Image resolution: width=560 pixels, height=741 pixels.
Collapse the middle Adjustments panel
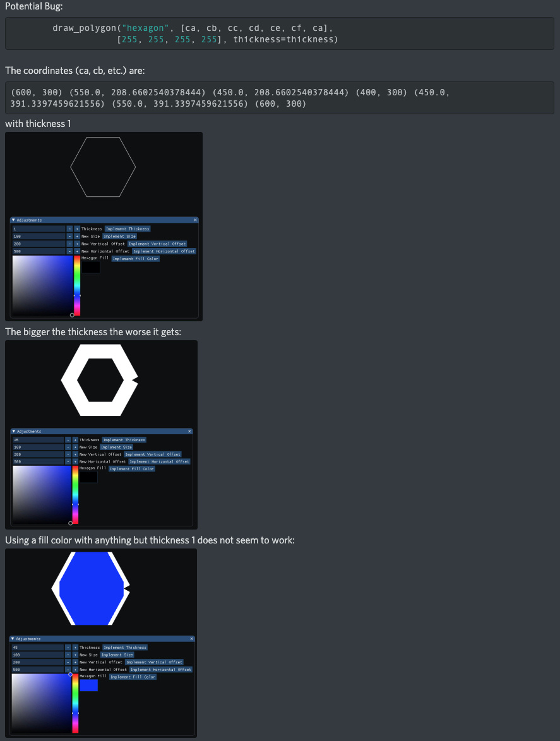[15, 432]
